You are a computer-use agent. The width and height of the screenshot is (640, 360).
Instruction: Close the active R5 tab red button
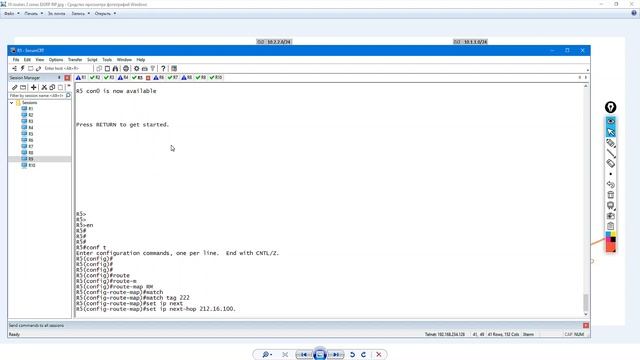pyautogui.click(x=148, y=78)
